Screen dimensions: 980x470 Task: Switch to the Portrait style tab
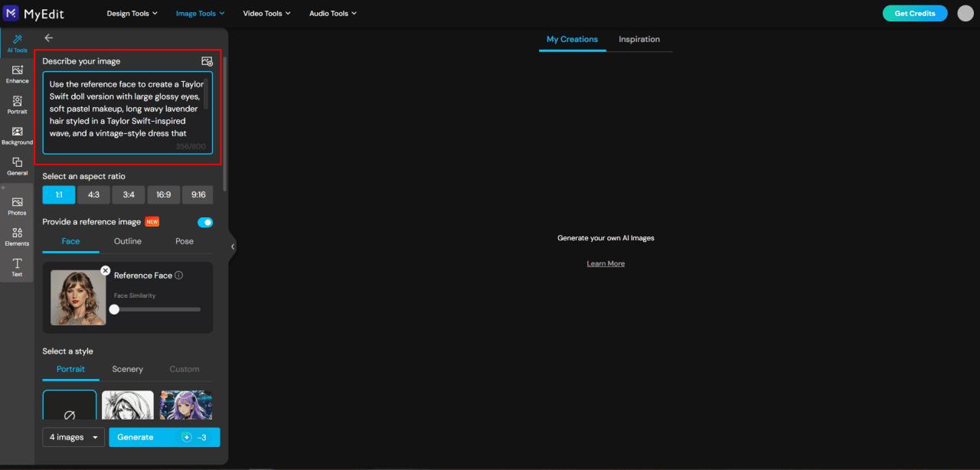[x=70, y=369]
